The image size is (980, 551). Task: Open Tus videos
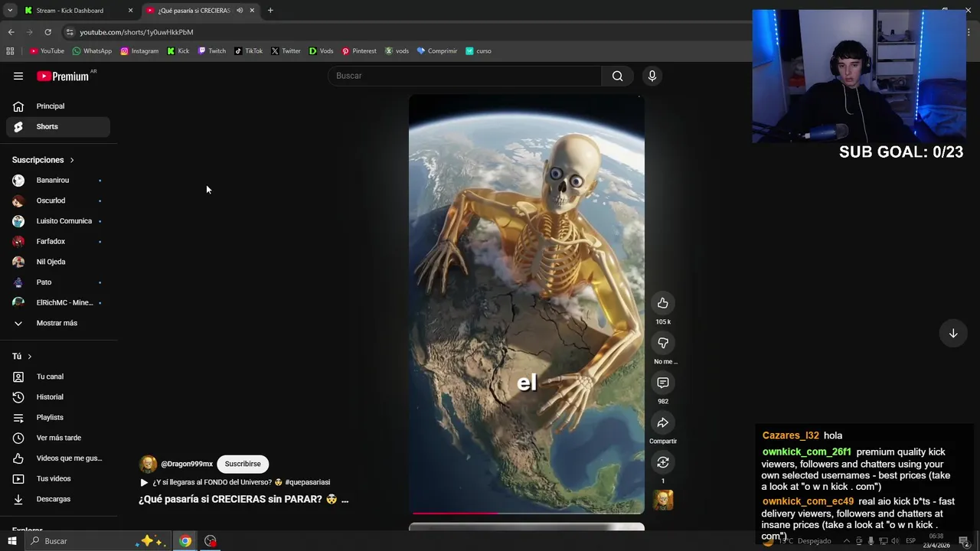(x=58, y=479)
